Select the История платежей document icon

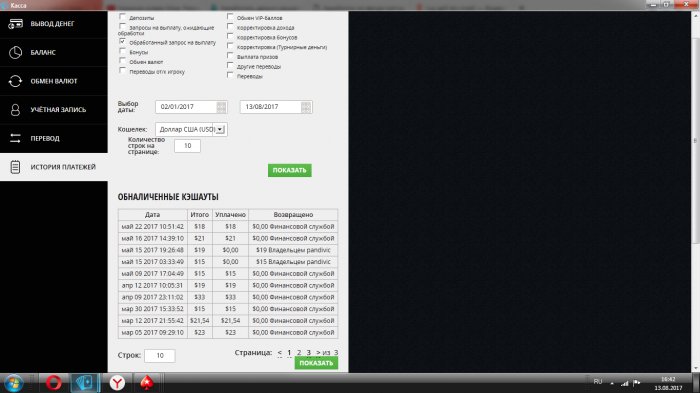[15, 167]
